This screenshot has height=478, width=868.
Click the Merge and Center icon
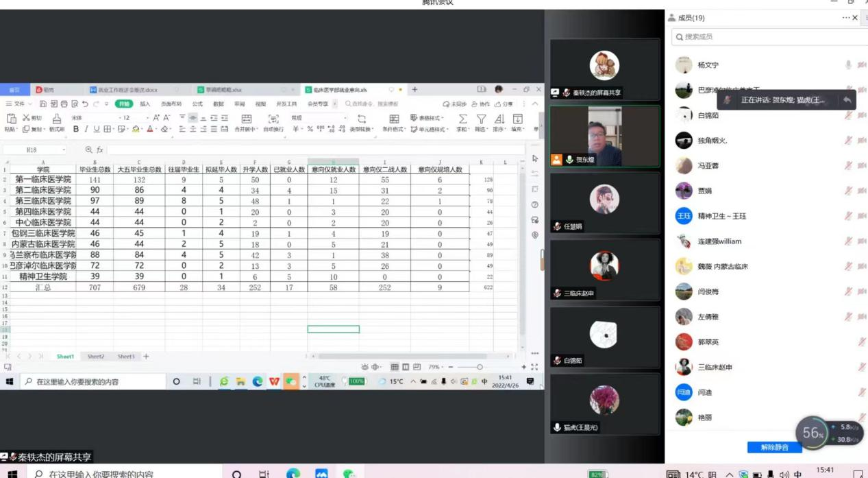[x=247, y=119]
